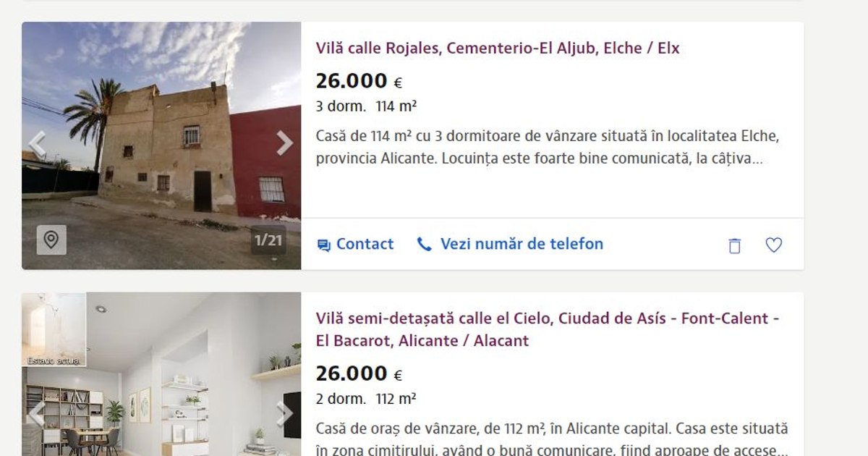This screenshot has height=456, width=868.
Task: Click the map pin icon on Elche photo
Action: 51,240
